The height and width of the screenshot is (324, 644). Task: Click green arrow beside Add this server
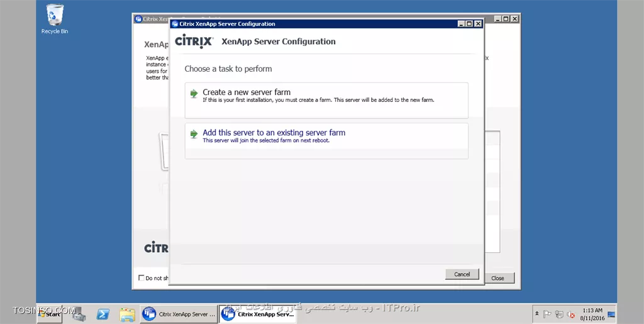pos(194,134)
